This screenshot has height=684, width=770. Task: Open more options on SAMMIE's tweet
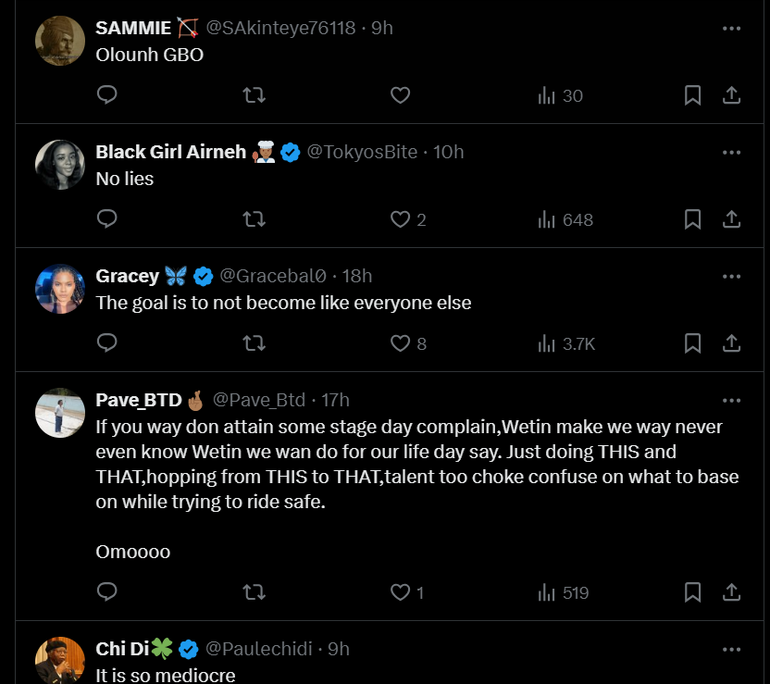pos(731,28)
